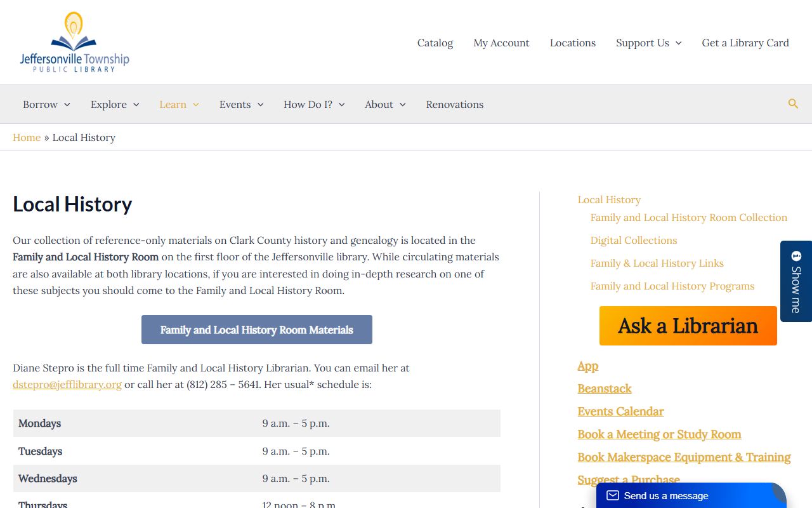Click the Jeffersonville Township Public Library logo
This screenshot has width=812, height=508.
pyautogui.click(x=75, y=42)
